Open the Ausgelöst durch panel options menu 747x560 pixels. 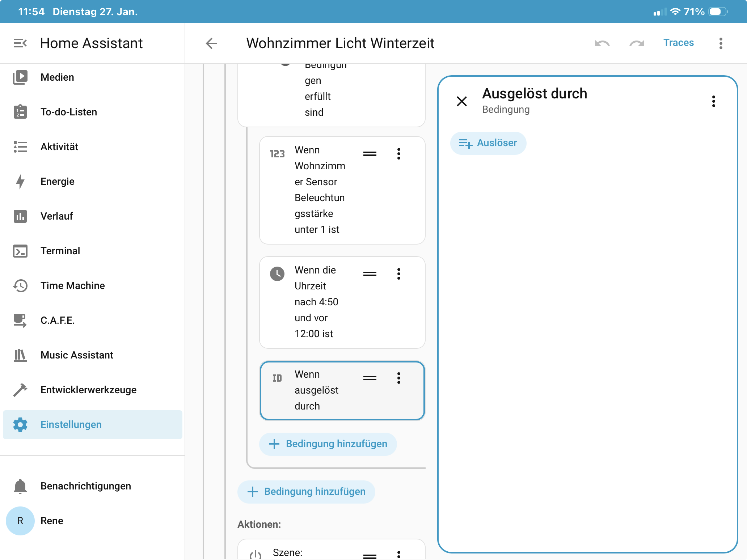click(x=713, y=101)
